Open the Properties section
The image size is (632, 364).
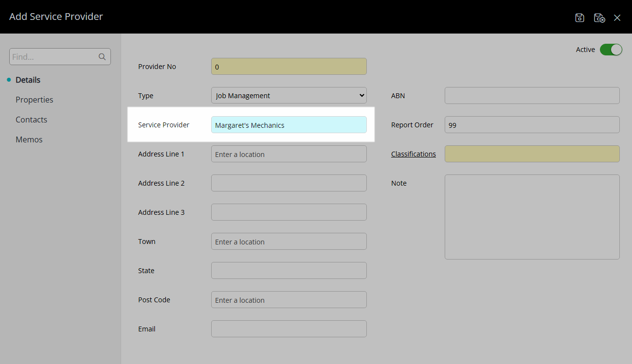coord(34,100)
